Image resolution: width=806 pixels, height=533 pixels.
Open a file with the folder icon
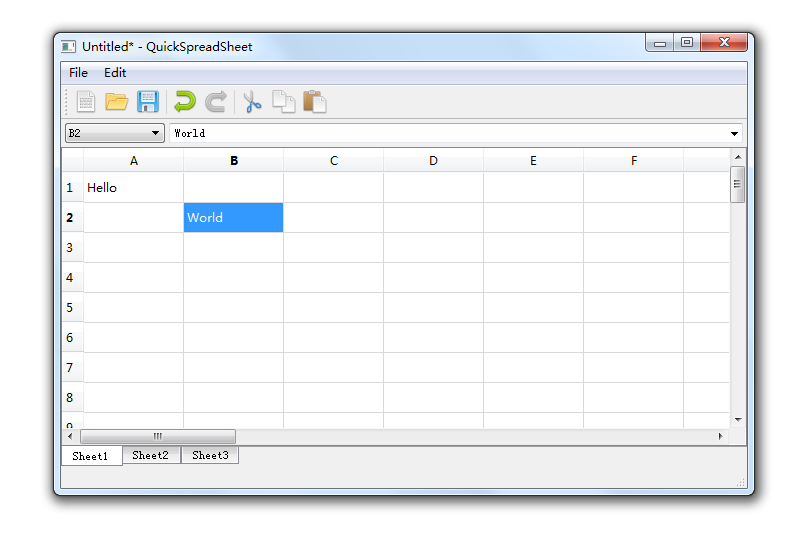tap(117, 102)
